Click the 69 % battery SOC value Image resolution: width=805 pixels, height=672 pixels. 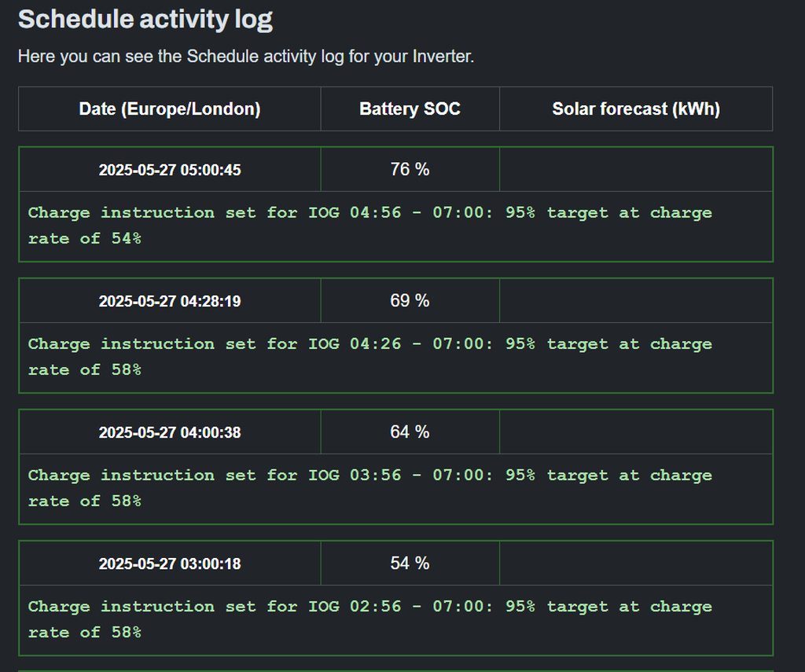tap(410, 300)
